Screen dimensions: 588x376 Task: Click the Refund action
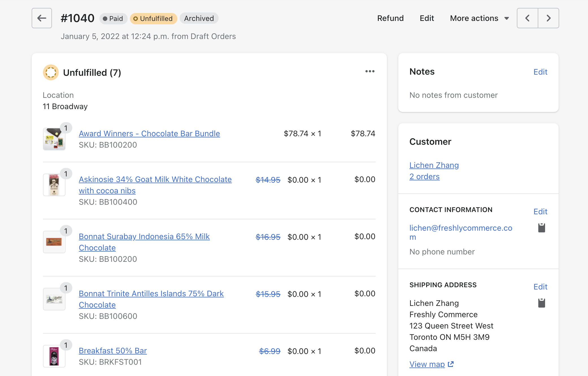coord(390,18)
